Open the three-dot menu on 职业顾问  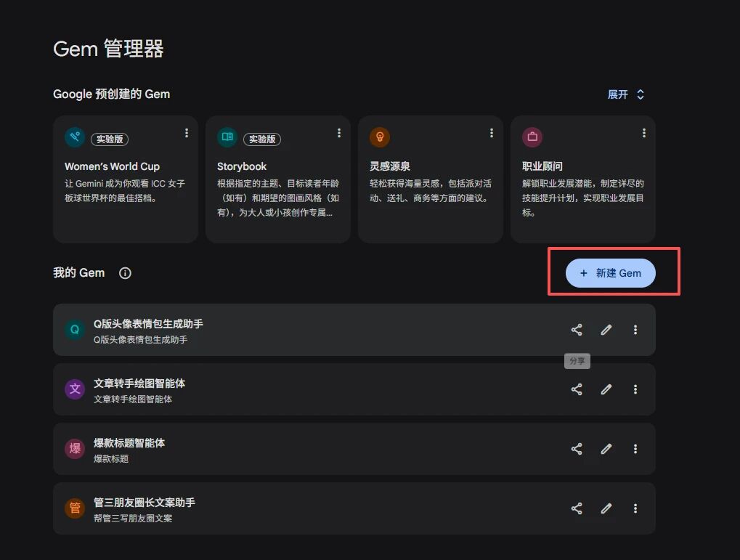coord(643,133)
